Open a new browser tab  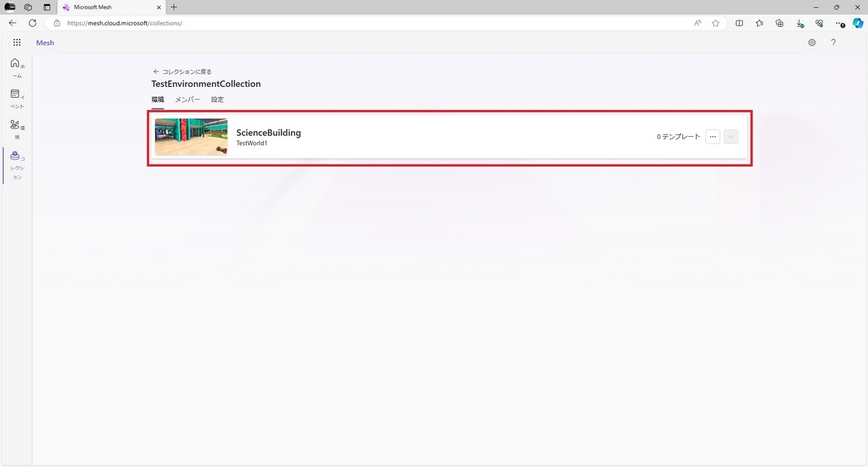click(174, 7)
